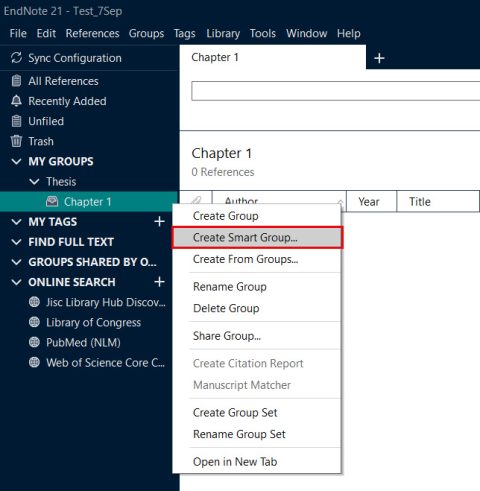480x491 pixels.
Task: Open the Window menu
Action: [x=306, y=33]
